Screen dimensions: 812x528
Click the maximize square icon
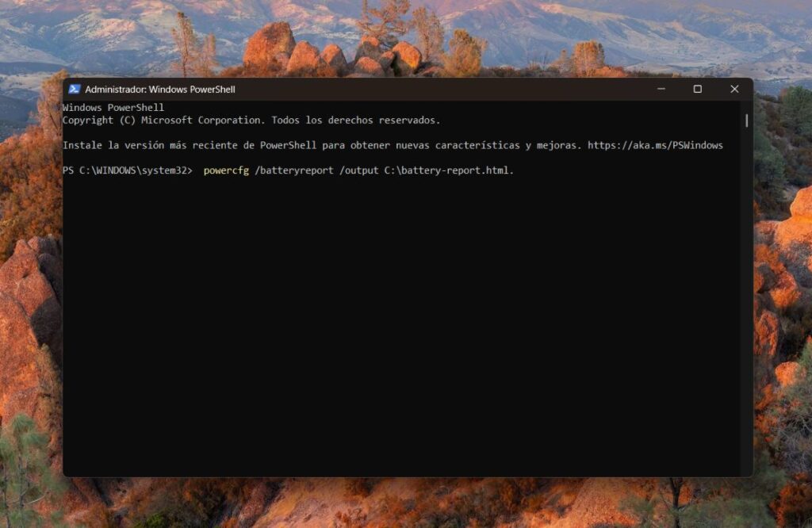point(698,89)
